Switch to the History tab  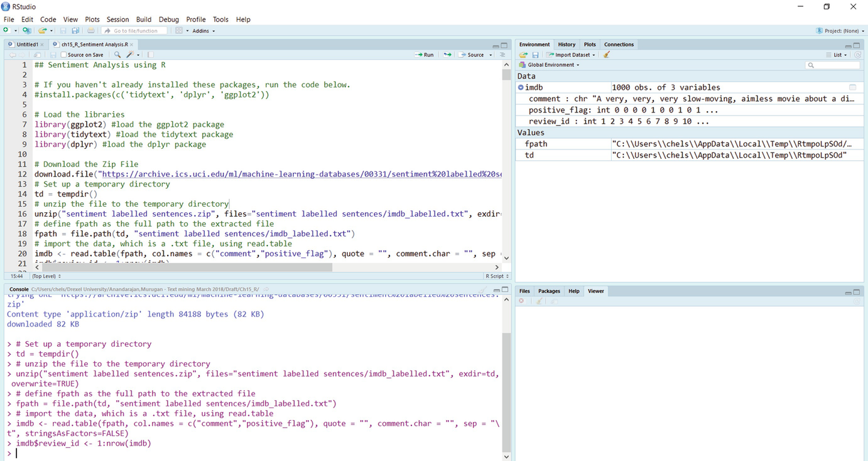(567, 45)
